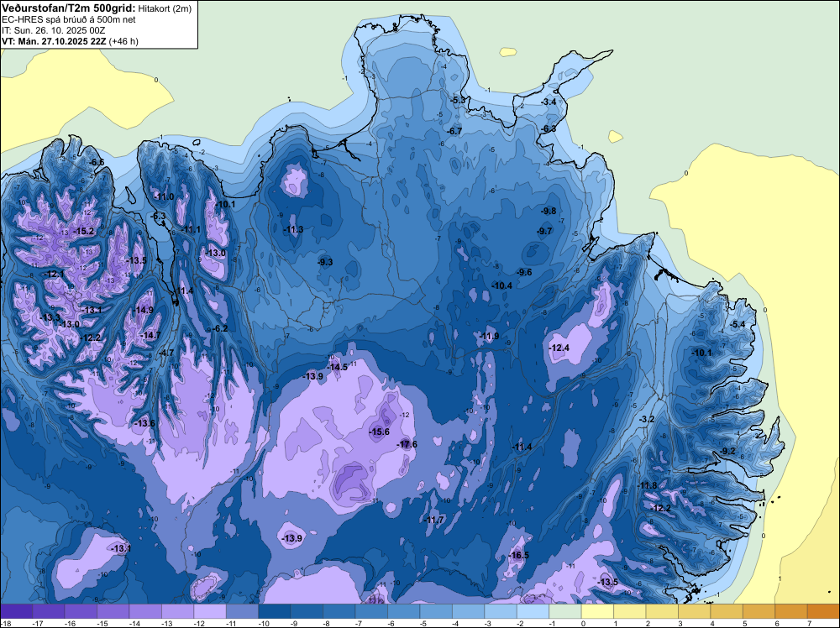
Task: Select the -17.6 temperature label
Action: coord(407,445)
